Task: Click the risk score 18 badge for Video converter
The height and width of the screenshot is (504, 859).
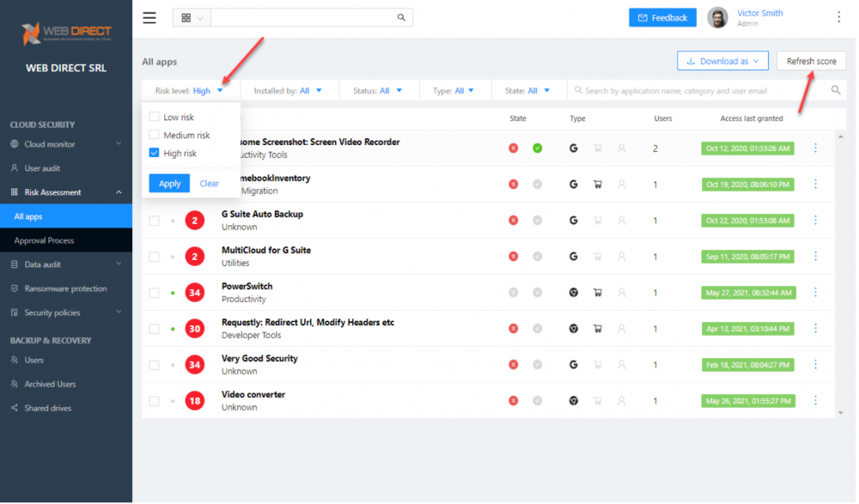Action: point(195,402)
